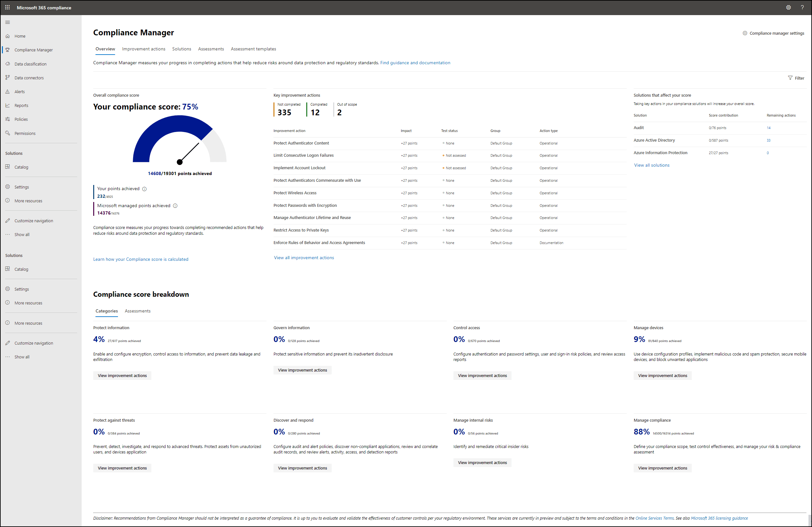Viewport: 812px width, 527px height.
Task: Open Reports chart icon in sidebar
Action: tap(7, 105)
